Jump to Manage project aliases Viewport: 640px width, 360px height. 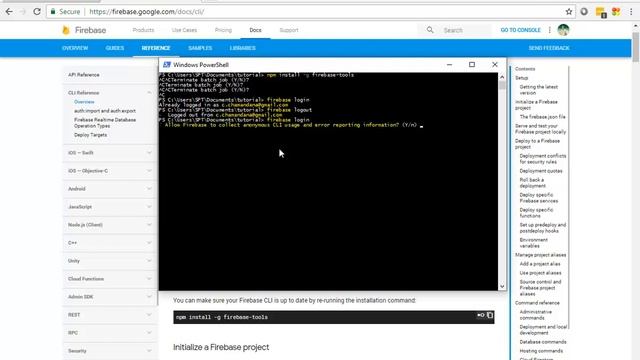tap(540, 255)
